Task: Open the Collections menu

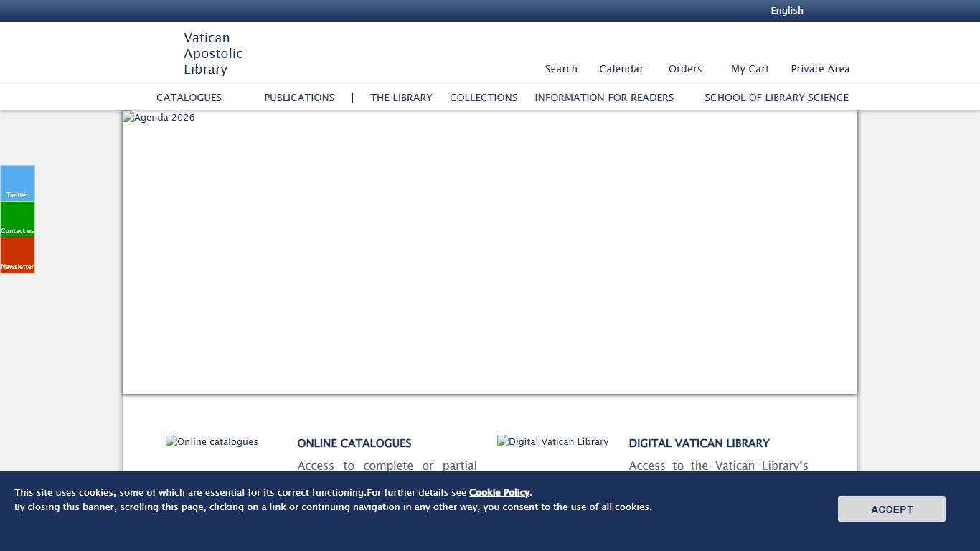Action: point(484,98)
